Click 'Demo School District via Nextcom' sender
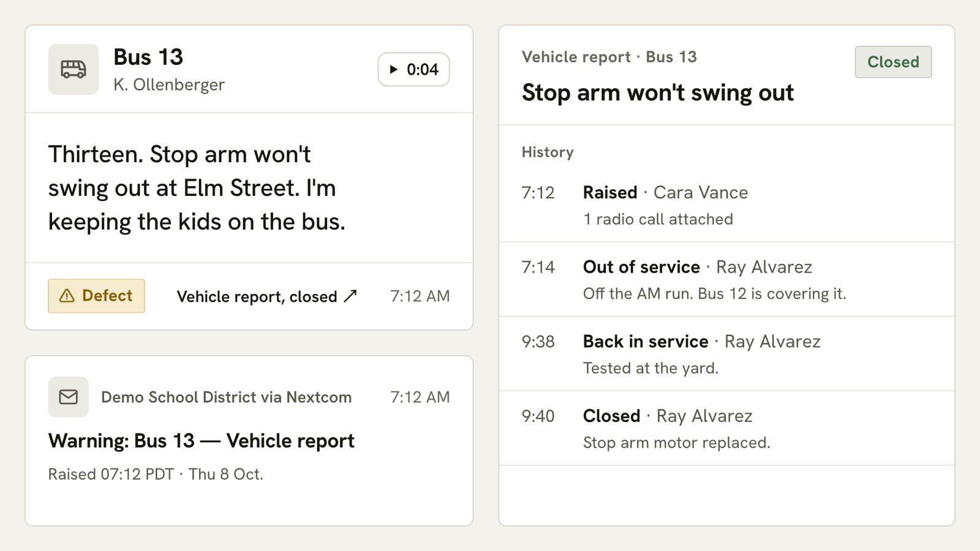Image resolution: width=980 pixels, height=551 pixels. coord(227,397)
